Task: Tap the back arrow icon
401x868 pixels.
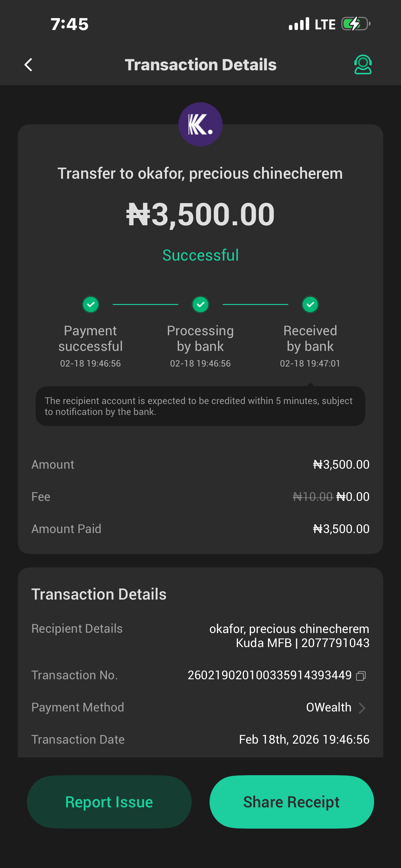Action: pos(29,65)
